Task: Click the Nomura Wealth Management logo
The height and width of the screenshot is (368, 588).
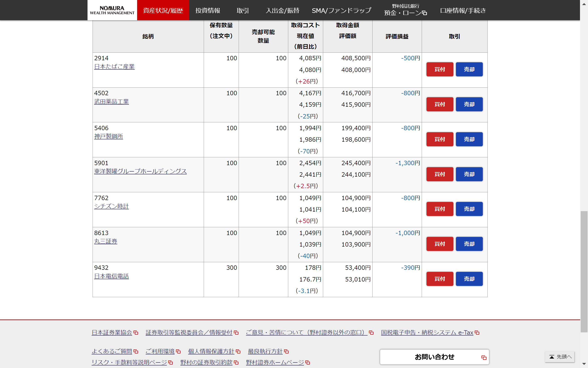Action: tap(112, 10)
